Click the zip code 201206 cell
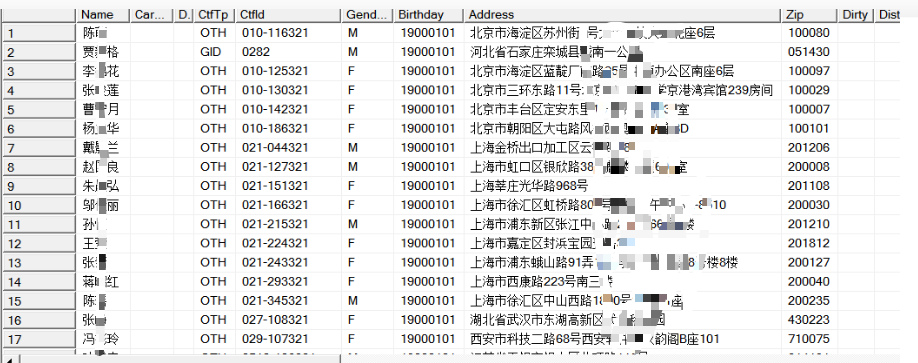This screenshot has height=363, width=918. click(x=810, y=148)
